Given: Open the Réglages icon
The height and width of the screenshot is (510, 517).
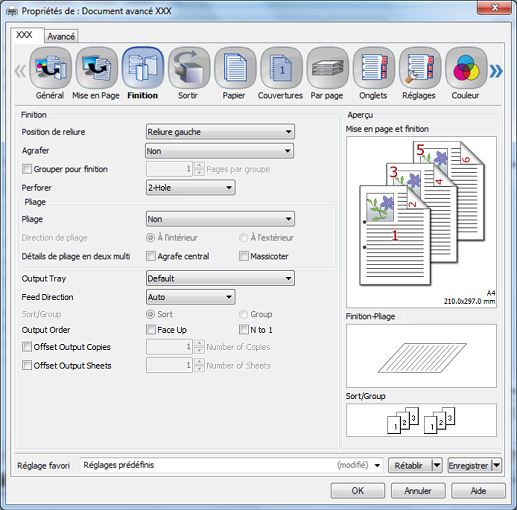Looking at the screenshot, I should pos(420,68).
